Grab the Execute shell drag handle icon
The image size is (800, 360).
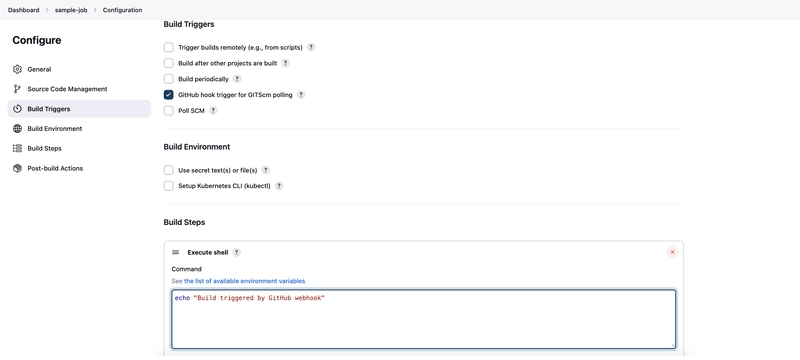[176, 252]
